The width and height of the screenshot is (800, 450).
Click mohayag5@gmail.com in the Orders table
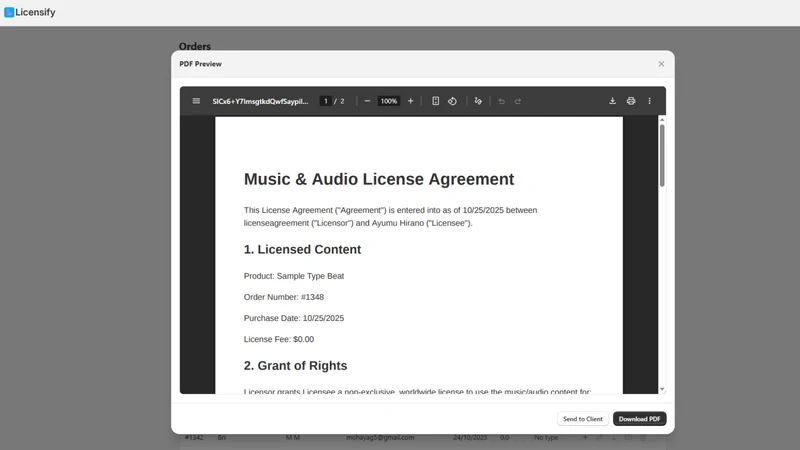[x=380, y=438]
